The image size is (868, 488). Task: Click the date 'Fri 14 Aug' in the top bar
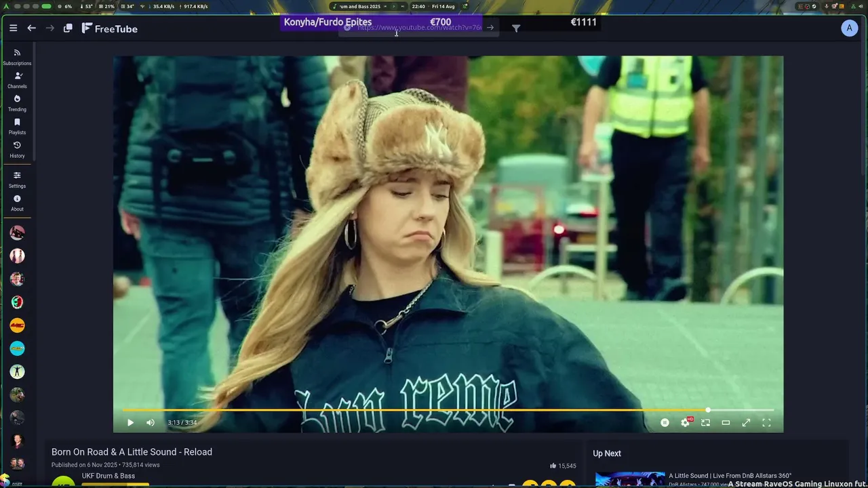click(x=443, y=6)
